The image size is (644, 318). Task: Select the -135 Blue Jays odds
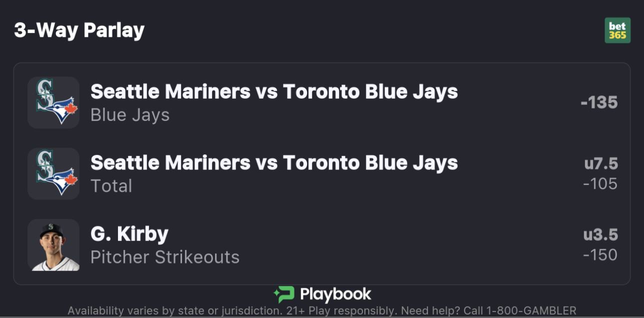[599, 102]
